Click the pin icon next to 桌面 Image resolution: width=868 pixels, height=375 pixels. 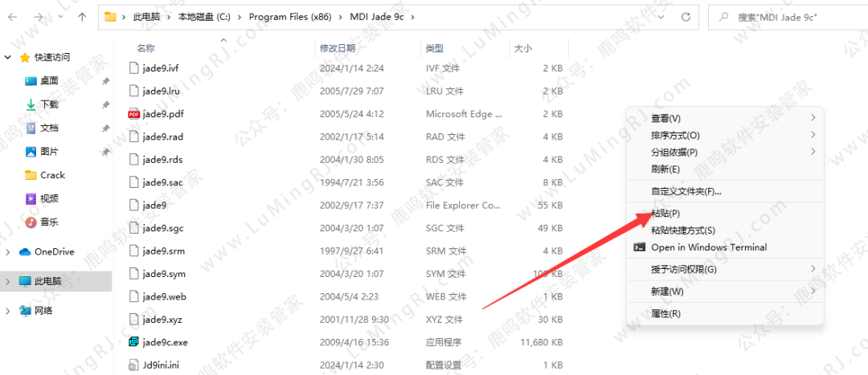click(105, 81)
